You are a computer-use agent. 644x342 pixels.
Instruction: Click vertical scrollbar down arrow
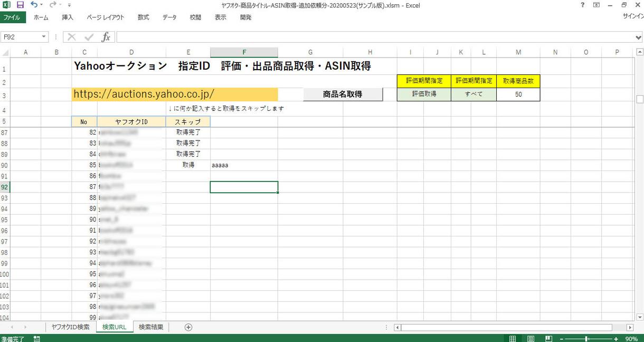[x=640, y=317]
